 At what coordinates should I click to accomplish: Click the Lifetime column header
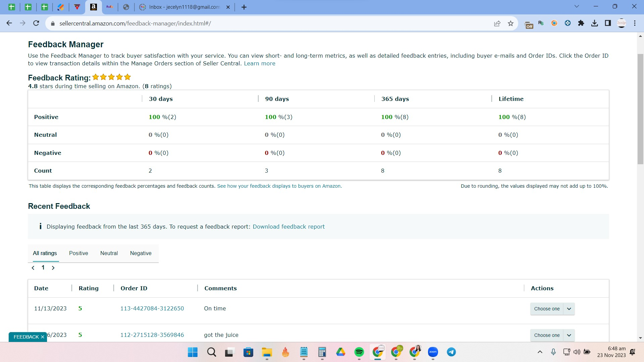511,99
